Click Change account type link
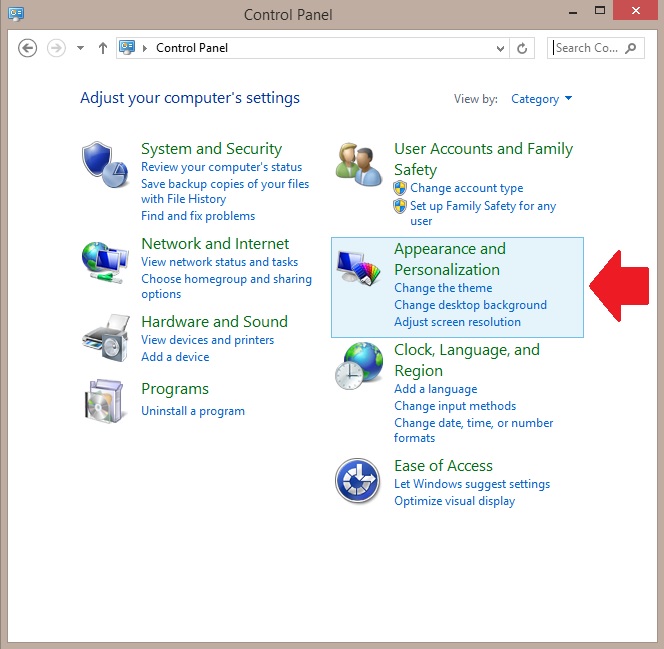This screenshot has width=664, height=649. (x=467, y=188)
